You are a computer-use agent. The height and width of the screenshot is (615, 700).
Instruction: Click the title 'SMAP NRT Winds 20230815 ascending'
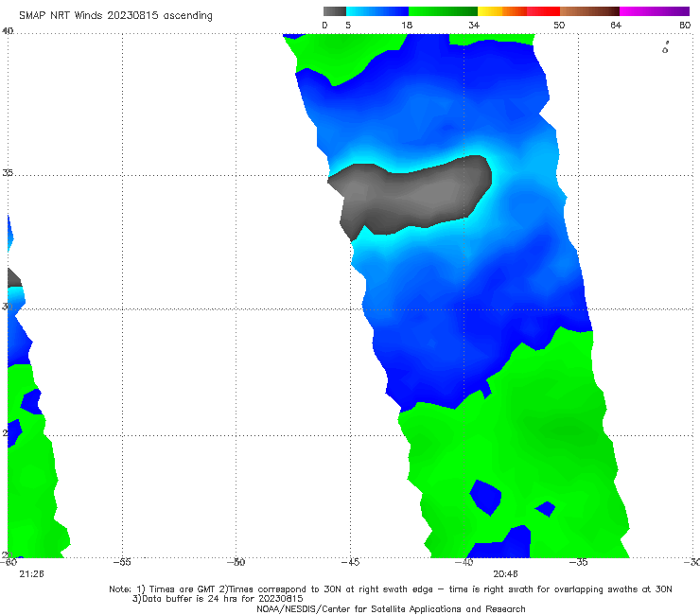coord(115,16)
